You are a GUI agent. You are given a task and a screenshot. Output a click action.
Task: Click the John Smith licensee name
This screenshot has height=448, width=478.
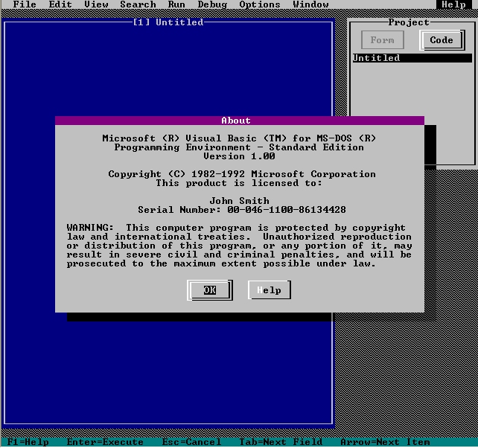point(239,201)
